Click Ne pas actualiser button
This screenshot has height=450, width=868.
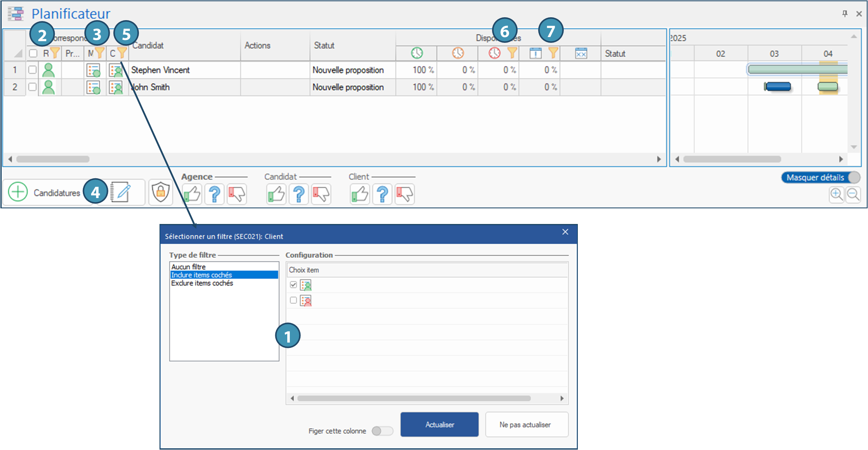[526, 424]
